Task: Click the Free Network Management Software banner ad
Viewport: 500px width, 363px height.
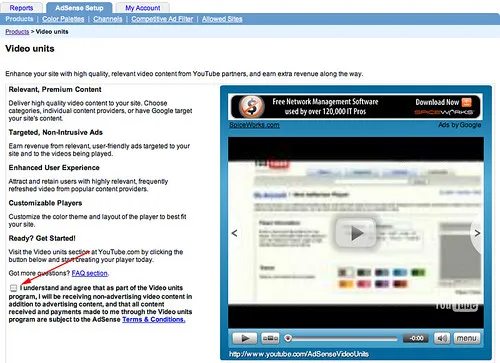Action: point(355,107)
